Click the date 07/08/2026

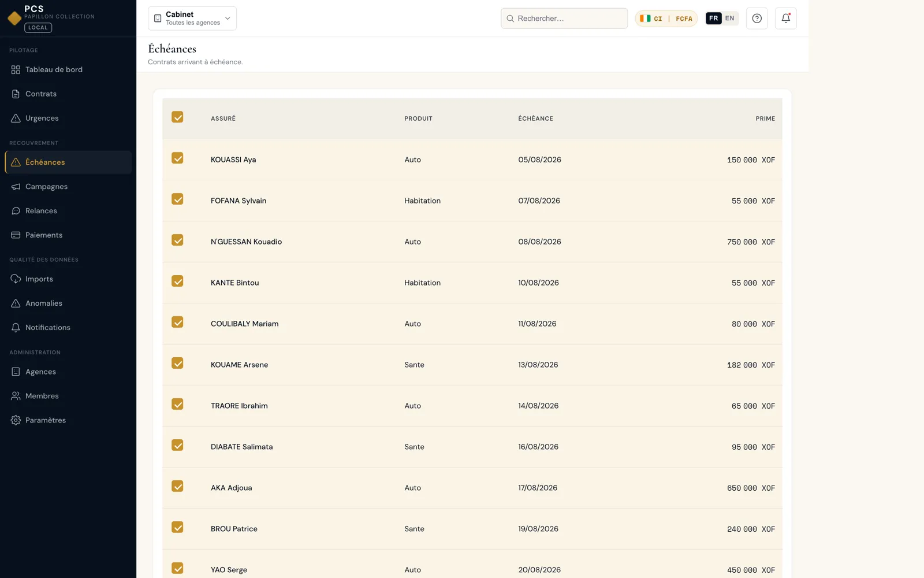pyautogui.click(x=539, y=201)
